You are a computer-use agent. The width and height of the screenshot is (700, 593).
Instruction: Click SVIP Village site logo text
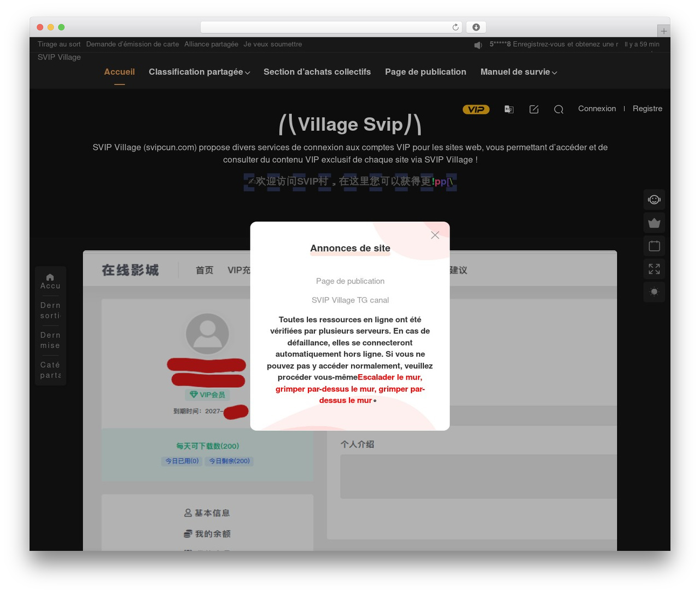pyautogui.click(x=59, y=57)
